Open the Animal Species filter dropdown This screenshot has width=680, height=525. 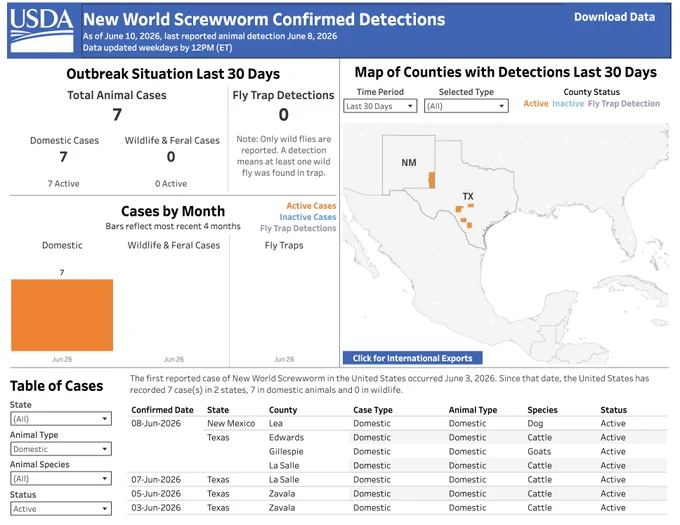[61, 479]
